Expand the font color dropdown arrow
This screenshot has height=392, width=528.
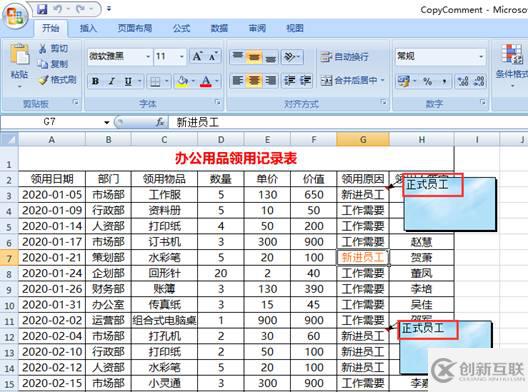coord(217,81)
